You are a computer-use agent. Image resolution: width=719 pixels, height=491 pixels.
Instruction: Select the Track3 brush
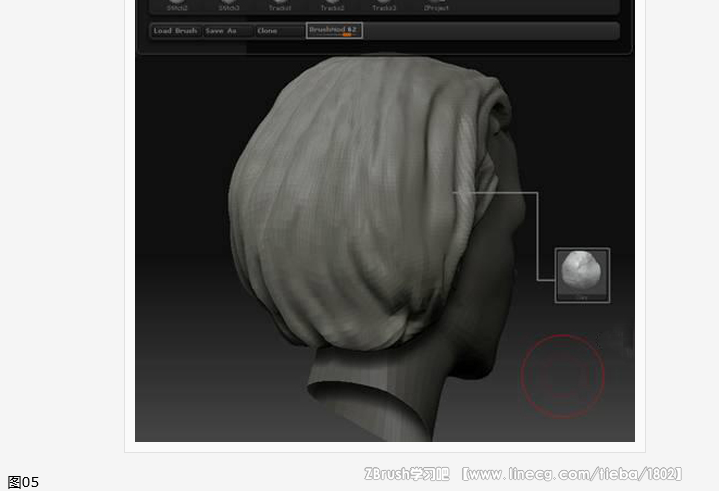pos(384,6)
